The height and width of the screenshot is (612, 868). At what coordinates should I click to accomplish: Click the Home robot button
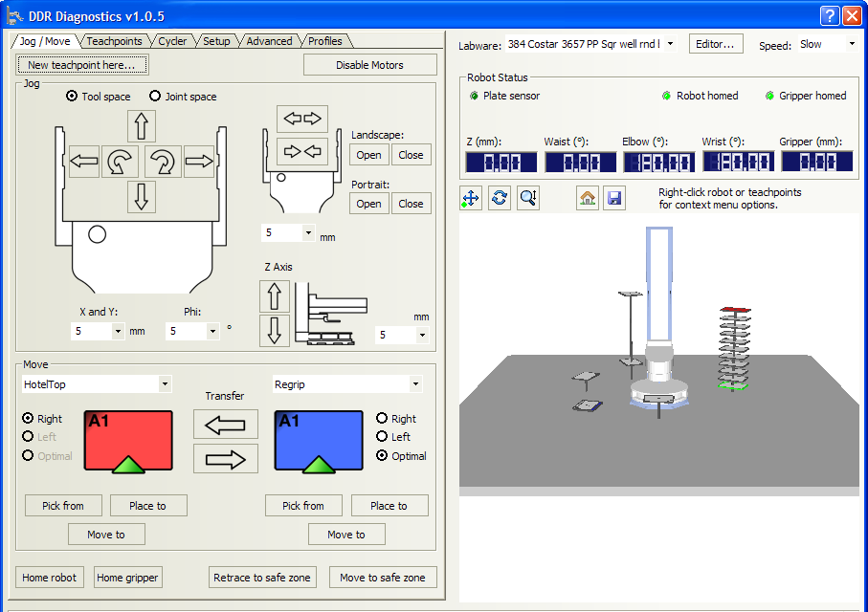point(51,578)
